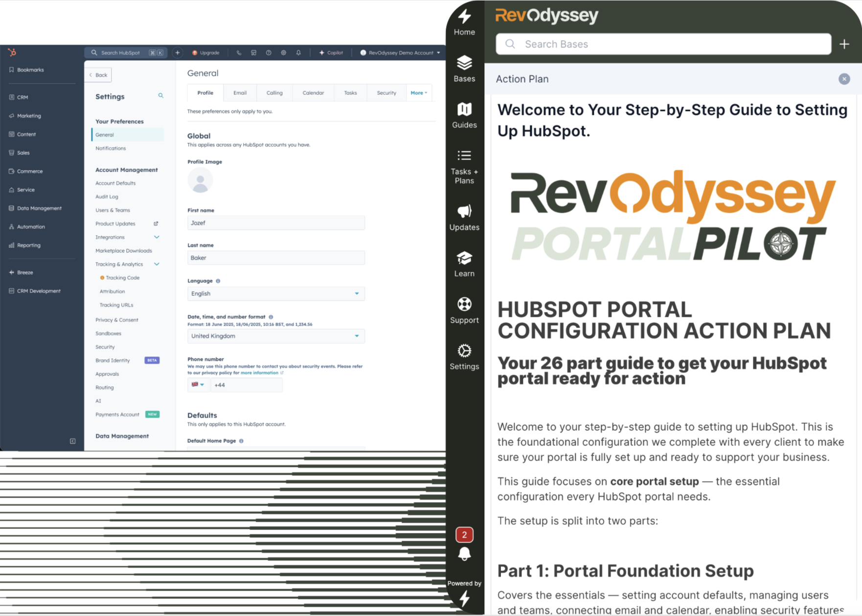Open Account Defaults settings
The width and height of the screenshot is (862, 616).
pyautogui.click(x=115, y=183)
